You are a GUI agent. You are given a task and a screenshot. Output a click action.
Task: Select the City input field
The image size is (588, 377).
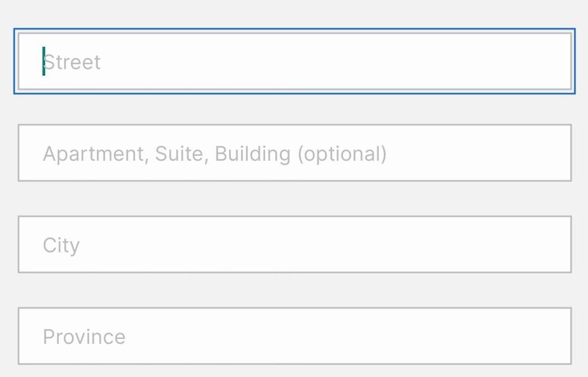tap(294, 245)
